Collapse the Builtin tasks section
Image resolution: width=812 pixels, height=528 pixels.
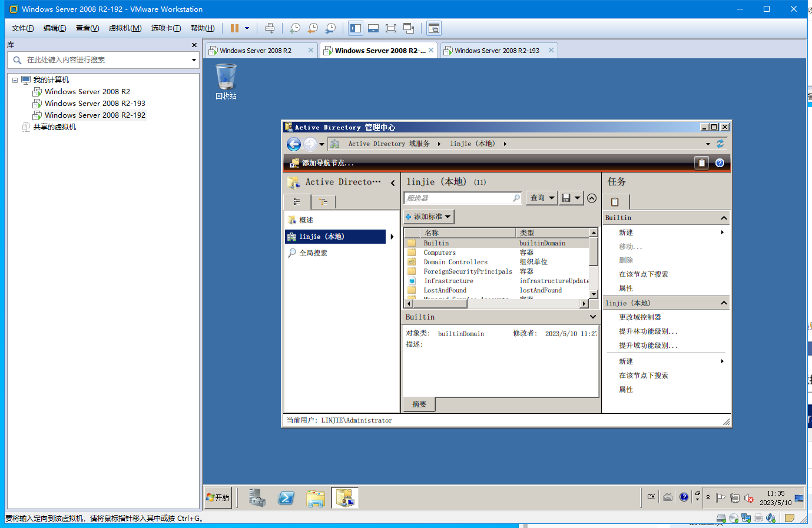pyautogui.click(x=724, y=218)
